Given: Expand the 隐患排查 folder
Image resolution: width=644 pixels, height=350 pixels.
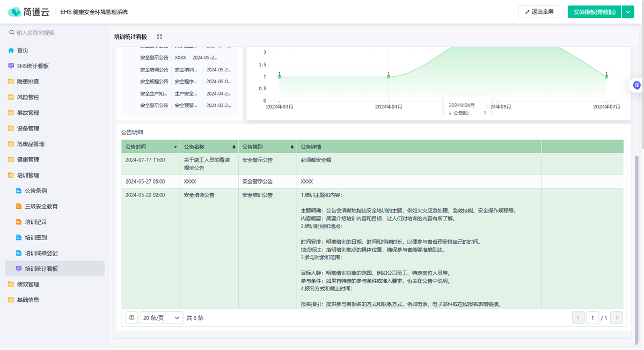Looking at the screenshot, I should coord(28,82).
